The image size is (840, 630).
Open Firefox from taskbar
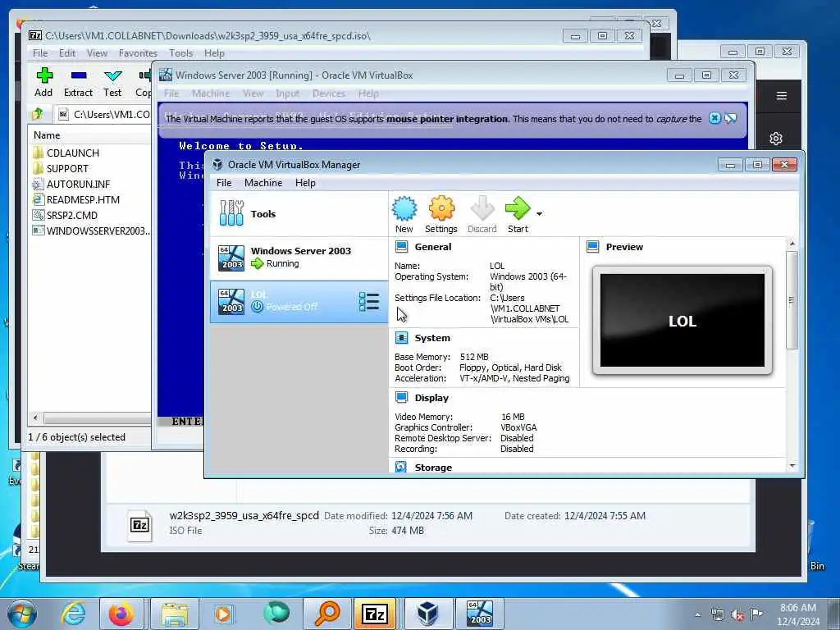[x=121, y=614]
